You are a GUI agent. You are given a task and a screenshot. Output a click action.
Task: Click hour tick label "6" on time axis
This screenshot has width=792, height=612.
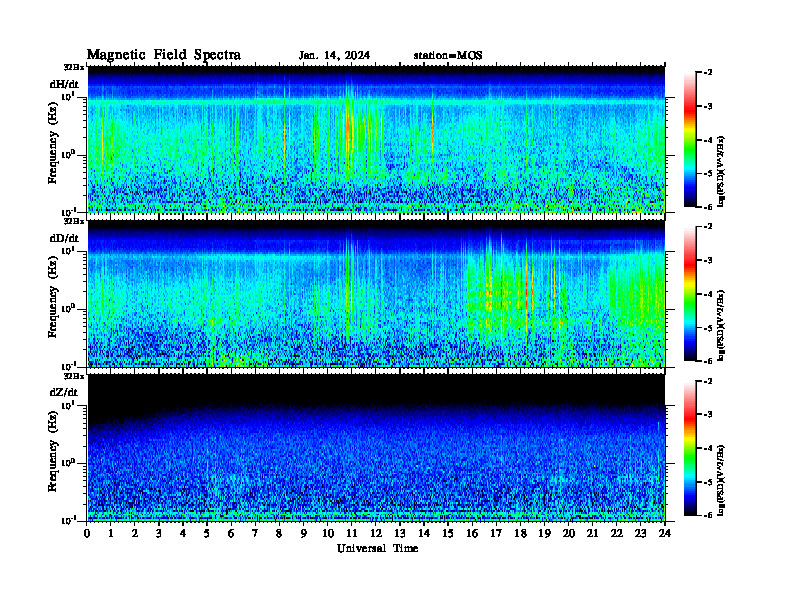[x=231, y=534]
